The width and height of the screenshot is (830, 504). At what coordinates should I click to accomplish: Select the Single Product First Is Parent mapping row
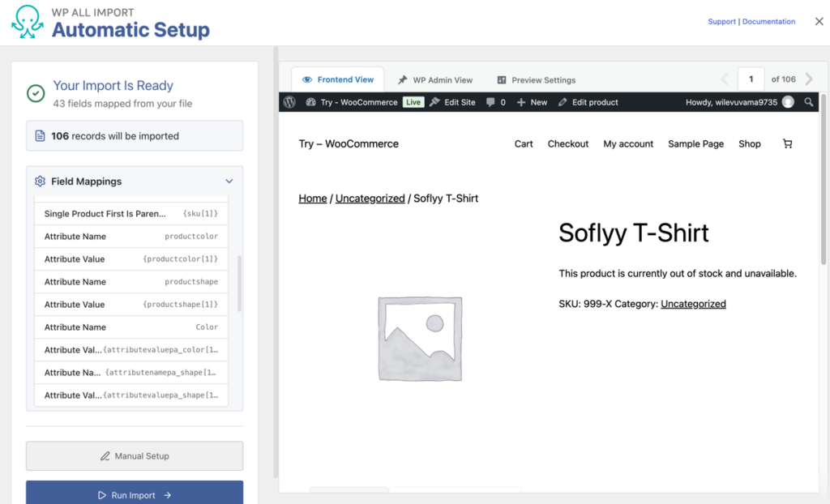(x=131, y=214)
